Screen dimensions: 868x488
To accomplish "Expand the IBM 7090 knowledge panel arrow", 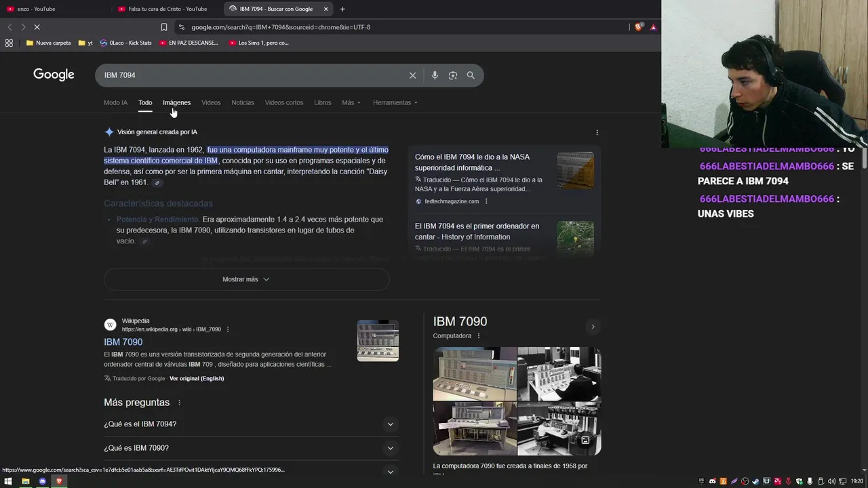I will point(593,327).
